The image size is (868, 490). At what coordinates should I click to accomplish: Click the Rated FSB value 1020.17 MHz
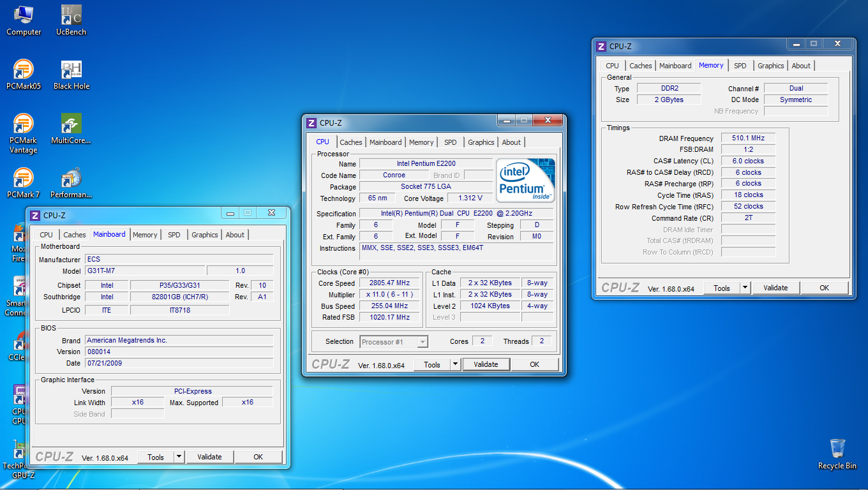click(x=389, y=318)
